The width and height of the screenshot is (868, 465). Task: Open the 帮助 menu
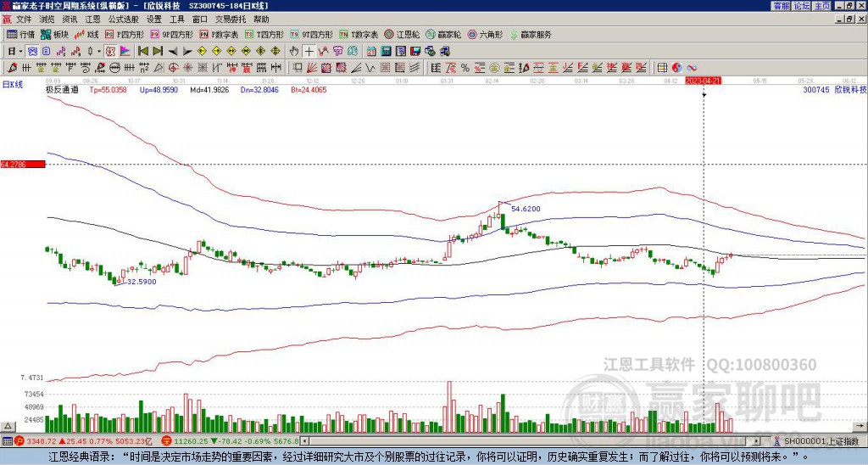tap(261, 20)
